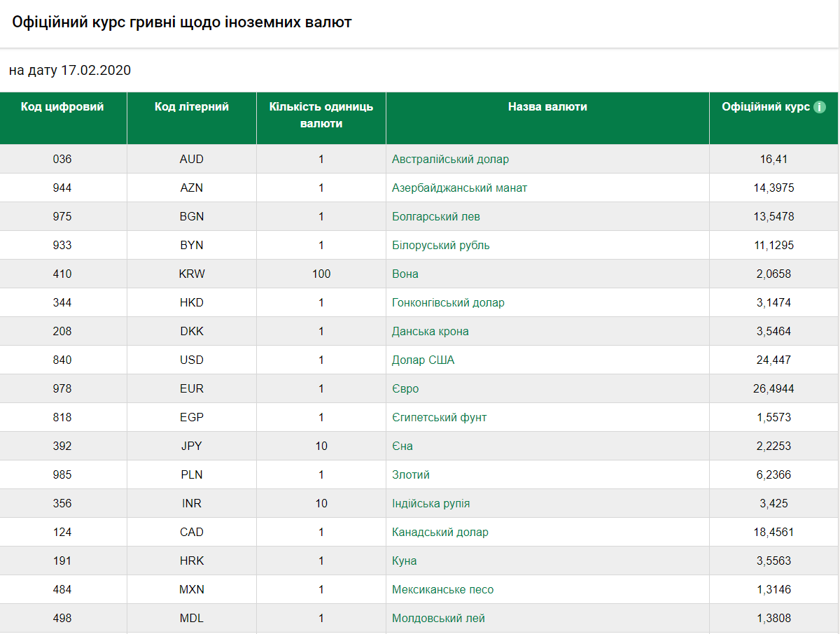This screenshot has height=634, width=840.
Task: Open the Канадський долар link
Action: [x=440, y=532]
